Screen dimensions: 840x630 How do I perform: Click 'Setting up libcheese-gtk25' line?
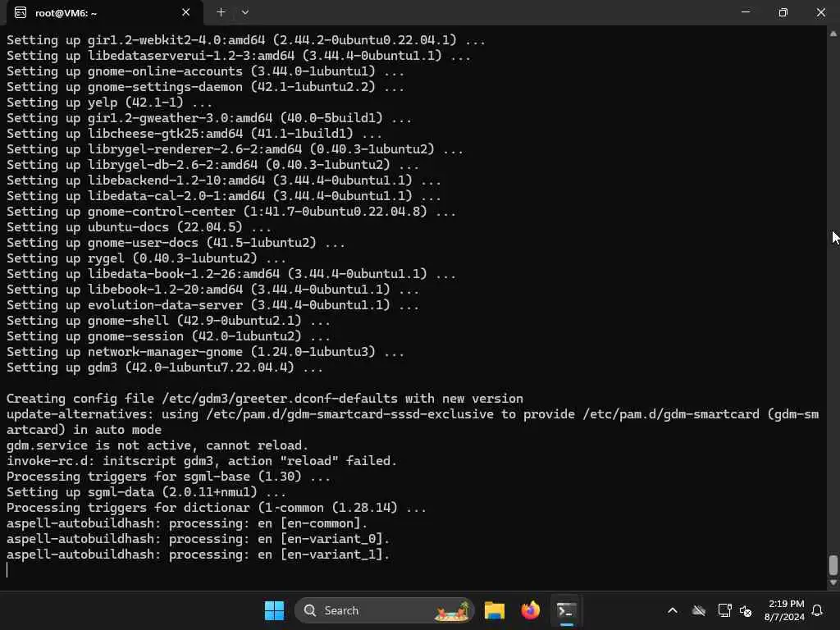194,134
